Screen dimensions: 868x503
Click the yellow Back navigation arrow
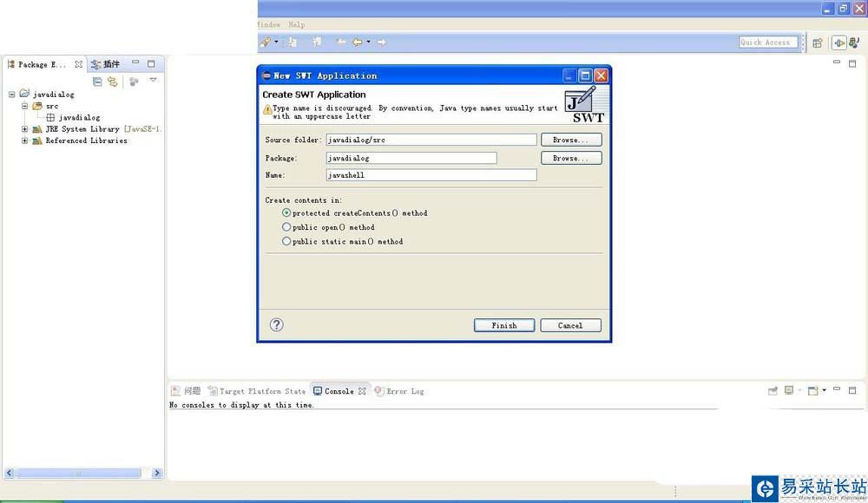(357, 42)
